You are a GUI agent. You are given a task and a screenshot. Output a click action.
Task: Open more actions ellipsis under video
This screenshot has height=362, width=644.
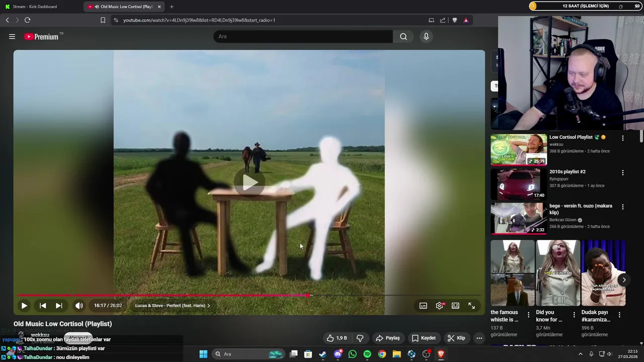[x=479, y=338]
